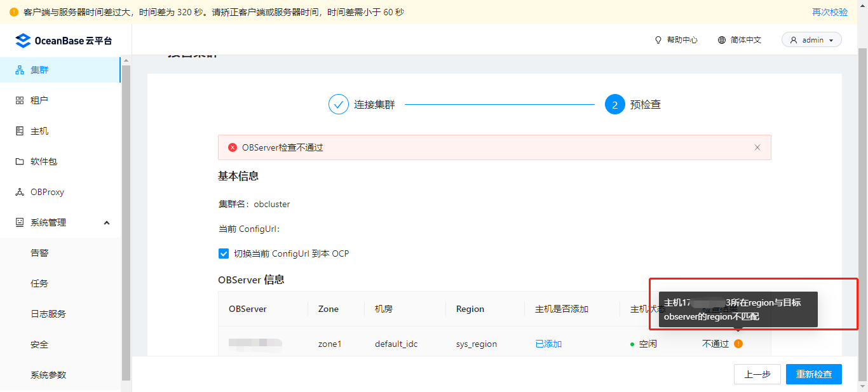Screen dimensions: 868x392
Task: Open the 集群 menu item
Action: 60,70
